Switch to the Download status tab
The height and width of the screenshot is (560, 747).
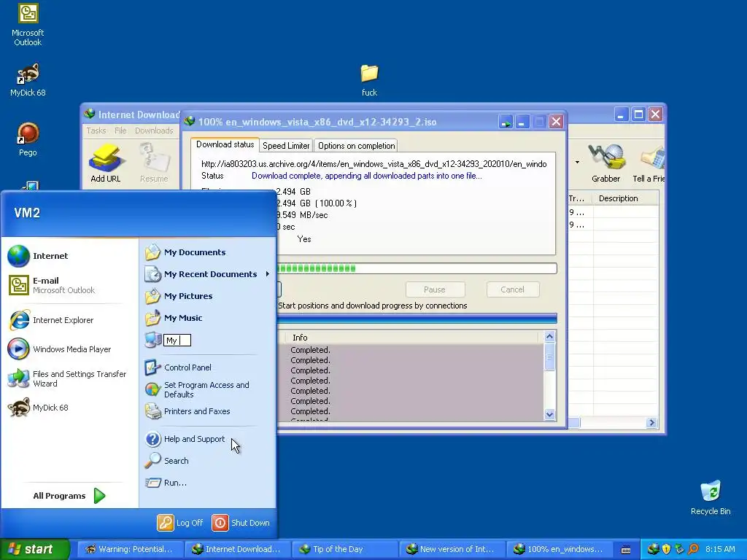(225, 145)
